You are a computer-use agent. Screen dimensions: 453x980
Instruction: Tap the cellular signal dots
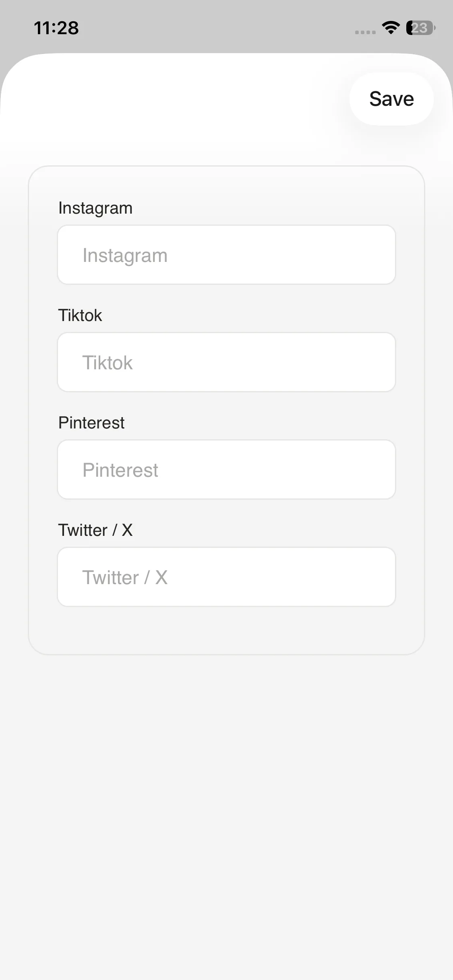(365, 32)
